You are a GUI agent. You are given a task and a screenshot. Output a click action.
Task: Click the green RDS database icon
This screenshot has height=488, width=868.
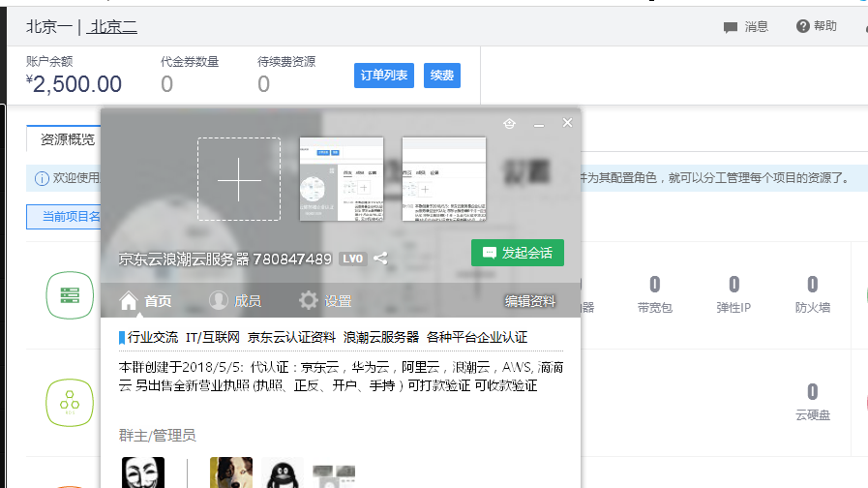[70, 403]
